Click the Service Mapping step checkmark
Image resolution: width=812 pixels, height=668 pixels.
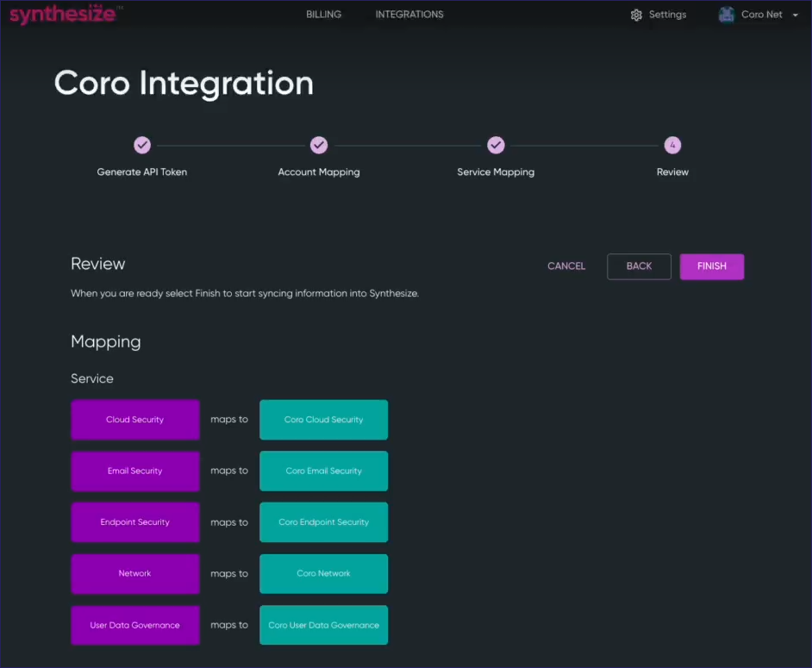coord(496,146)
